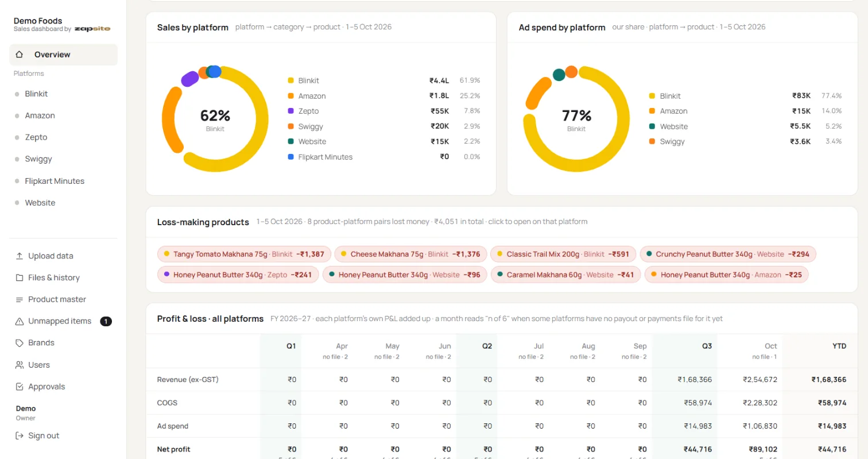Click the Upload data arrow icon

[20, 256]
